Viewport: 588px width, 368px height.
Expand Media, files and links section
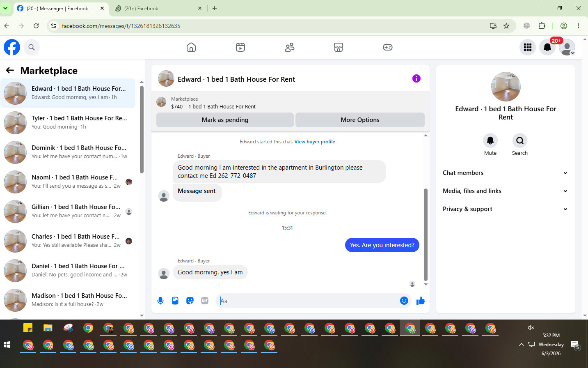[506, 191]
